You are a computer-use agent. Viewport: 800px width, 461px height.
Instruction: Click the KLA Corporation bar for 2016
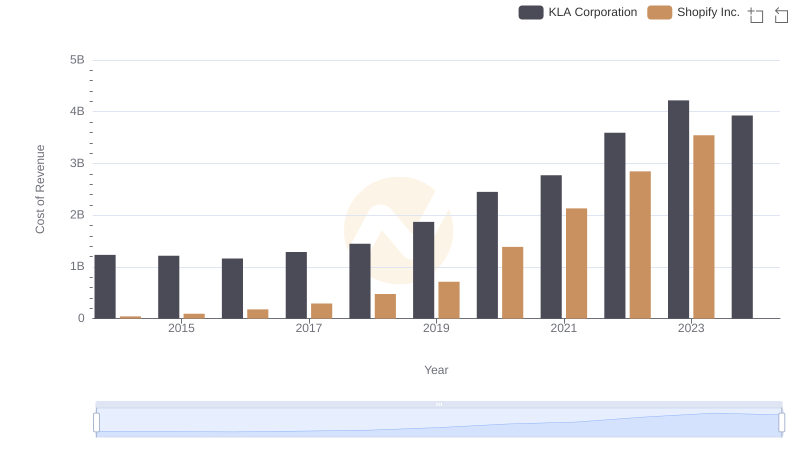pyautogui.click(x=233, y=289)
